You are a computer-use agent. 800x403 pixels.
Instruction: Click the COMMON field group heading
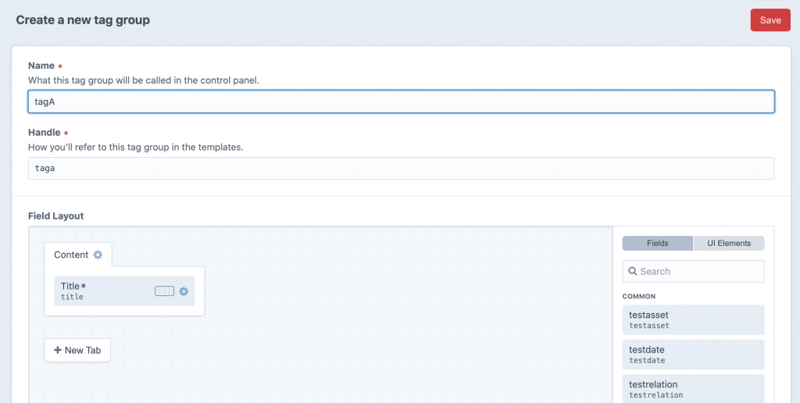click(x=639, y=296)
